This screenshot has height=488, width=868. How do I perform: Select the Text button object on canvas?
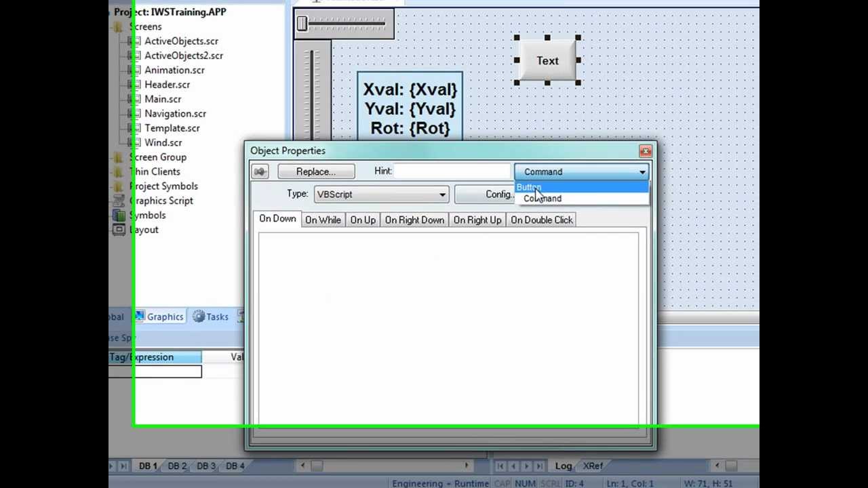pyautogui.click(x=547, y=60)
